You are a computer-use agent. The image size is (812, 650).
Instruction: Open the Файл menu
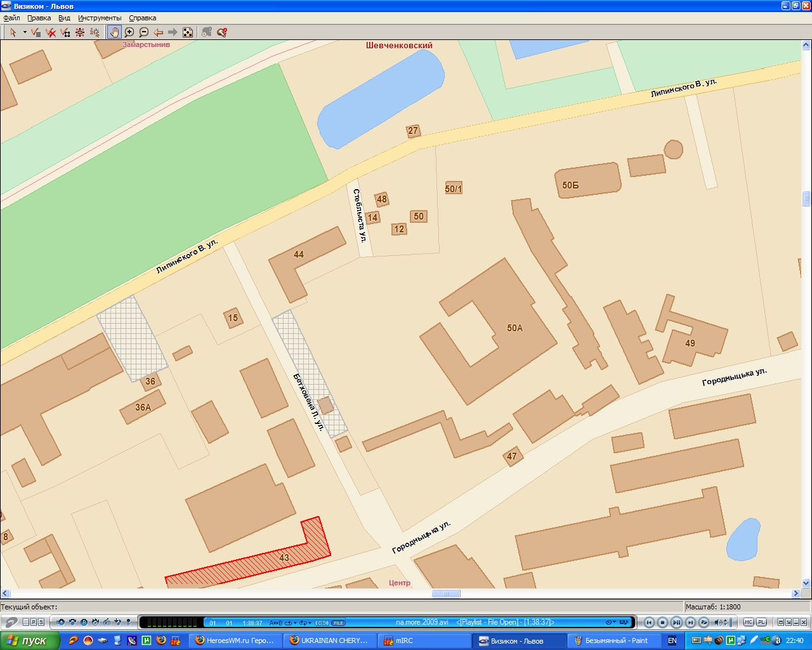[11, 18]
